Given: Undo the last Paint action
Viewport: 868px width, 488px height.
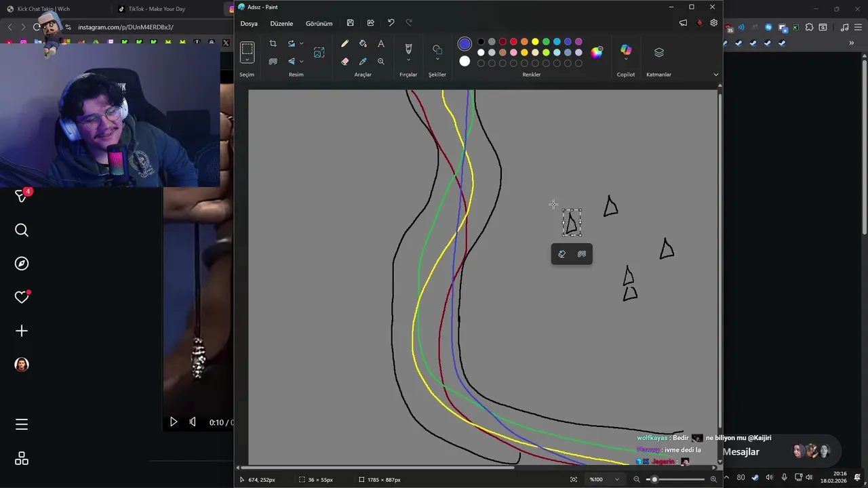Looking at the screenshot, I should [391, 23].
